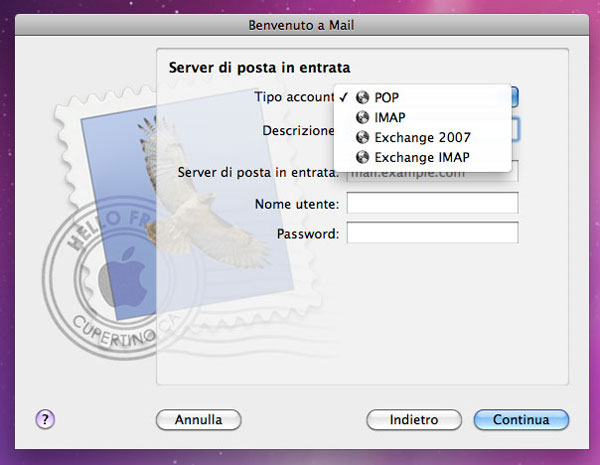Click the Benvenuto a Mail title bar
The height and width of the screenshot is (465, 600).
pos(300,23)
